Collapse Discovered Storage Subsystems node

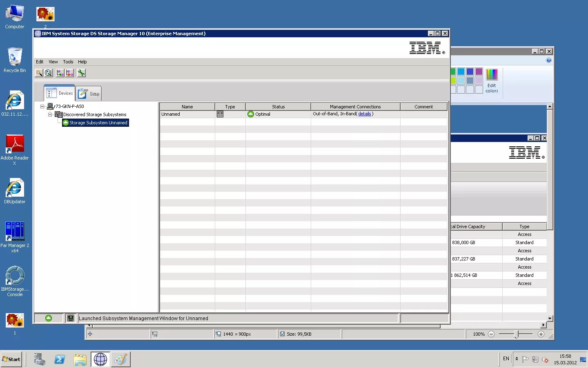(x=50, y=114)
